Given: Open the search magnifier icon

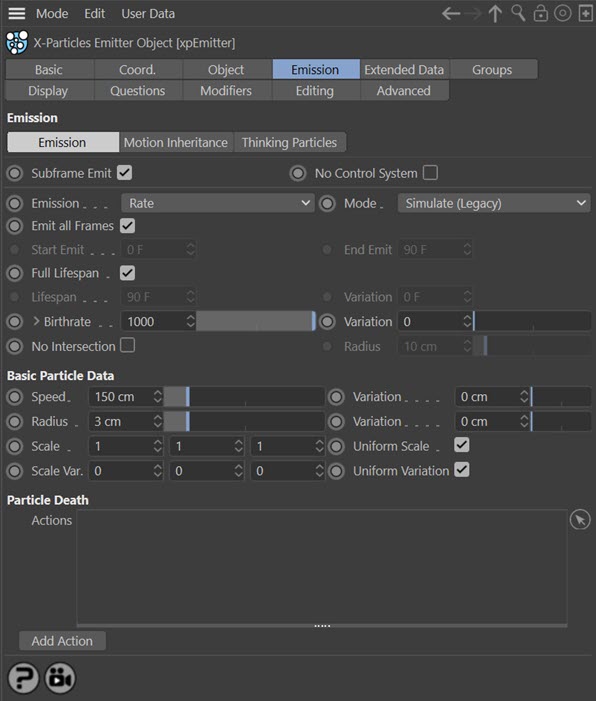Looking at the screenshot, I should [518, 13].
